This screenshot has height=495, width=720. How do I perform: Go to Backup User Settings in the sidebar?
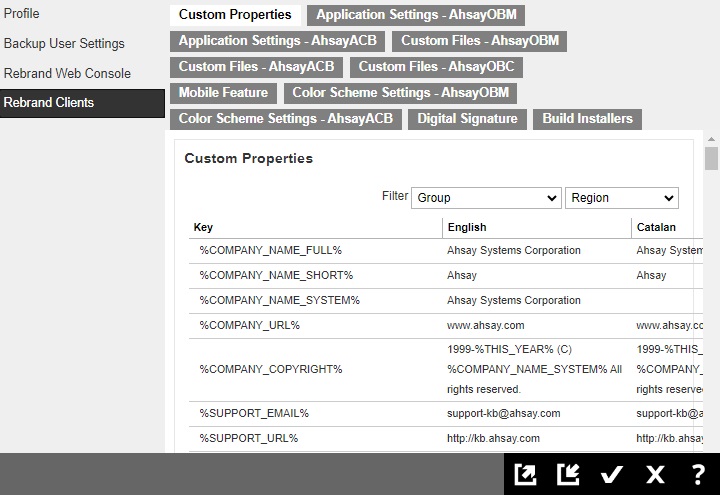(64, 44)
